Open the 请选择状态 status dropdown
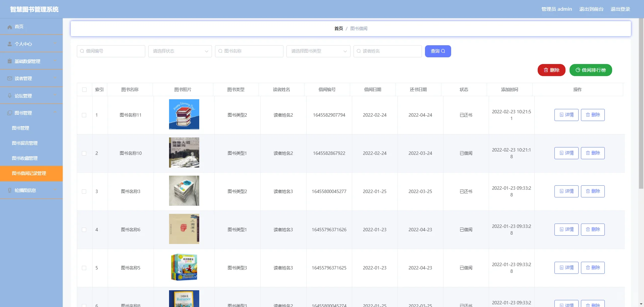 180,51
